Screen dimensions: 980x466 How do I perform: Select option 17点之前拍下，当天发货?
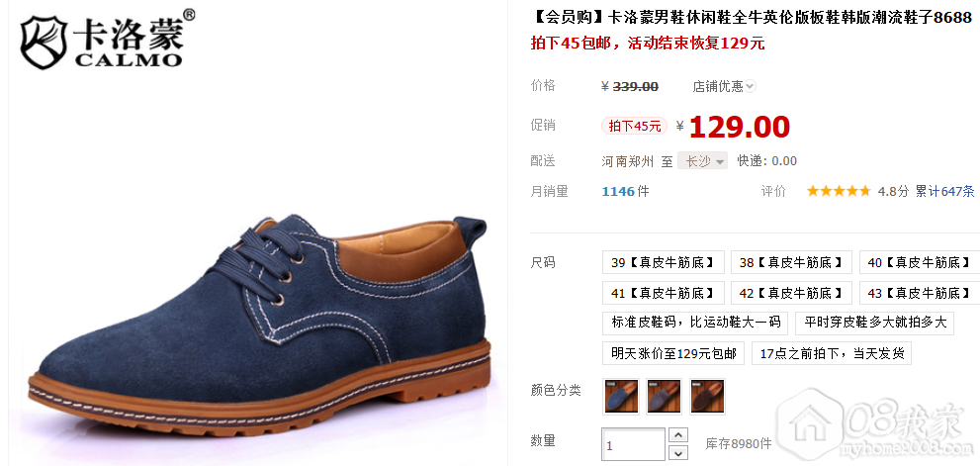(x=832, y=353)
